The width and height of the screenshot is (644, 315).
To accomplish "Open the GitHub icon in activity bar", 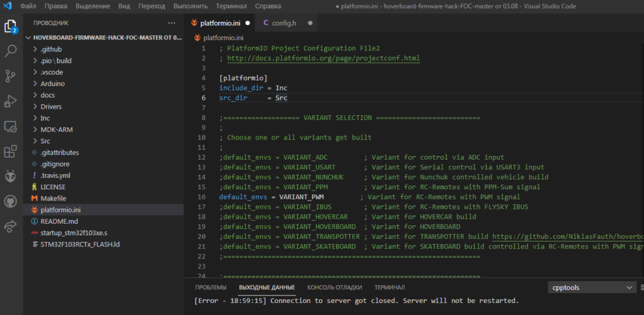I will (x=11, y=201).
